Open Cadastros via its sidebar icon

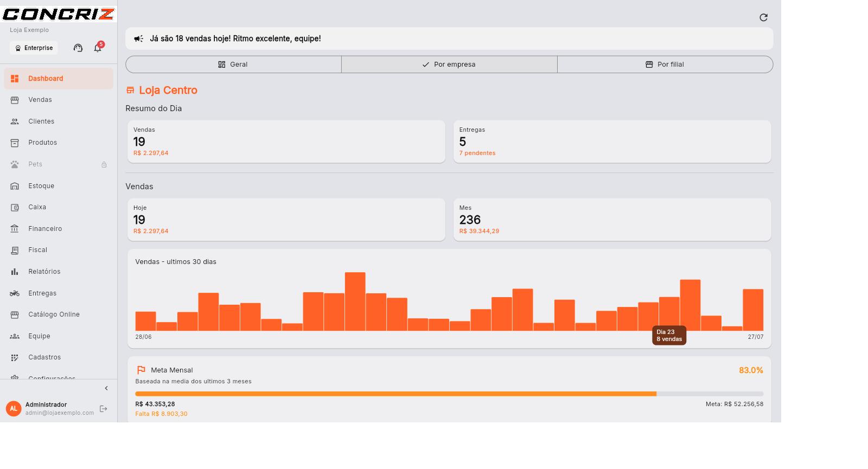(15, 357)
